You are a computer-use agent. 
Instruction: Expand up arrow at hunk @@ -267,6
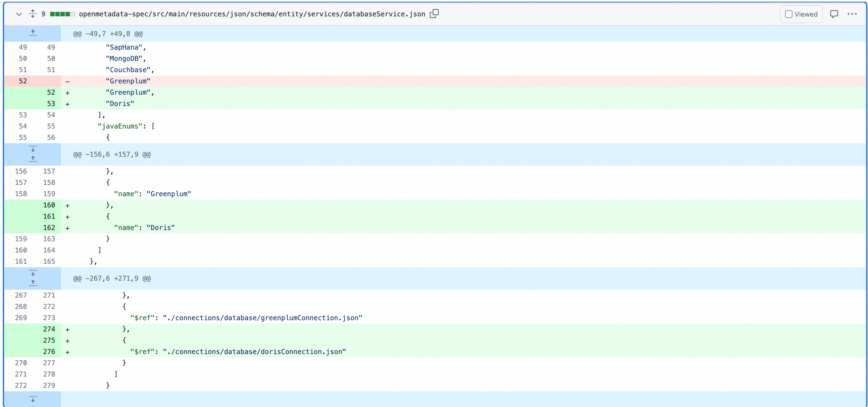33,283
